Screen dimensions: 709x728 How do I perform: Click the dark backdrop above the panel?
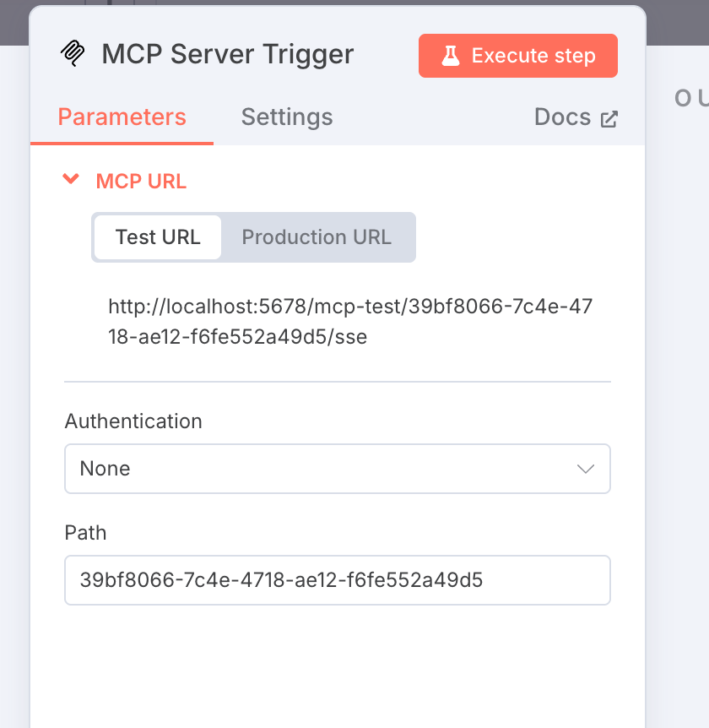click(x=678, y=21)
